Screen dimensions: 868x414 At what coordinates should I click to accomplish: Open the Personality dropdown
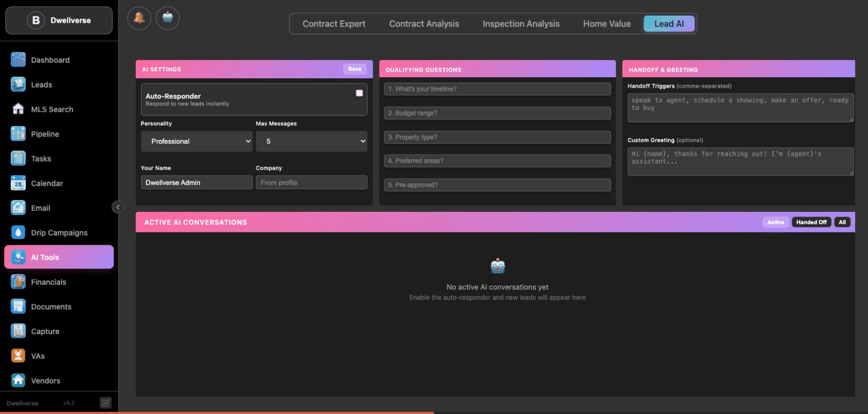pos(197,141)
